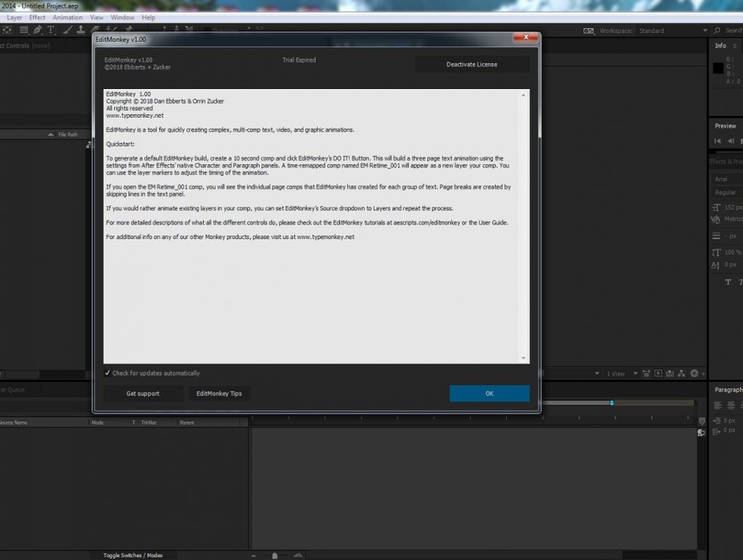The height and width of the screenshot is (560, 743).
Task: Toggle Check for updates automatically checkbox
Action: [x=107, y=372]
